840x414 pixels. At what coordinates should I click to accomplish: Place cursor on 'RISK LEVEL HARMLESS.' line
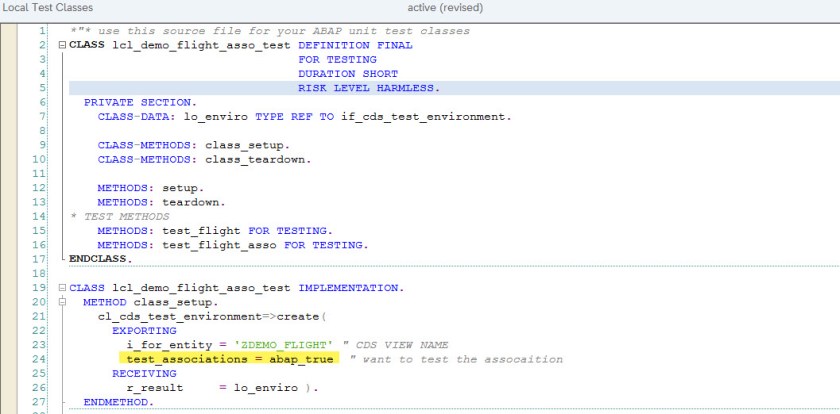369,88
